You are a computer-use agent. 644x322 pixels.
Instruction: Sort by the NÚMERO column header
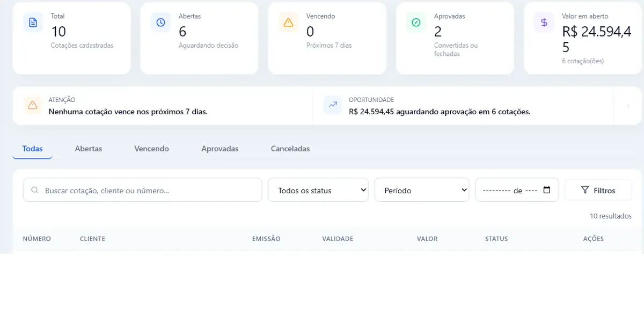tap(37, 239)
